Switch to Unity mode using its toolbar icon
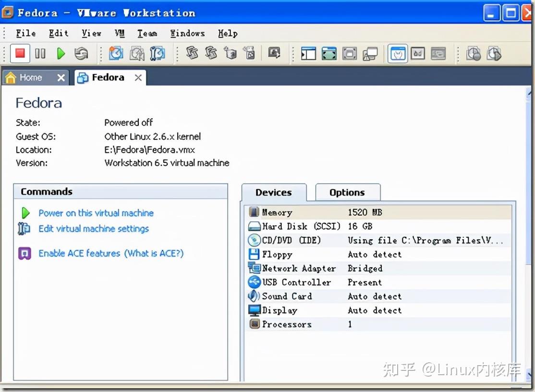This screenshot has height=392, width=535. [370, 53]
